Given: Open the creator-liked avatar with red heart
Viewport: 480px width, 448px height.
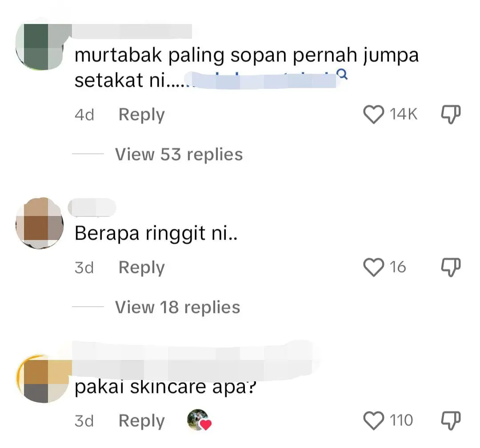Looking at the screenshot, I should tap(199, 420).
